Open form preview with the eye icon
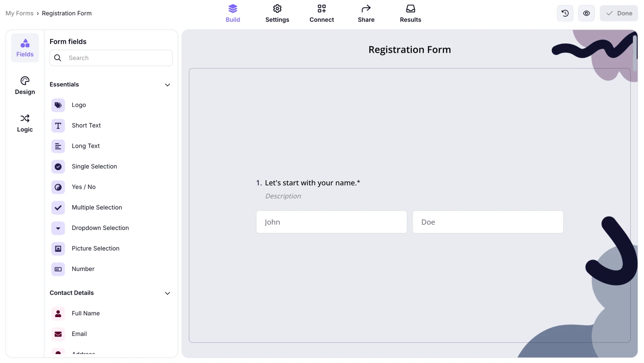644x363 pixels. [x=586, y=13]
